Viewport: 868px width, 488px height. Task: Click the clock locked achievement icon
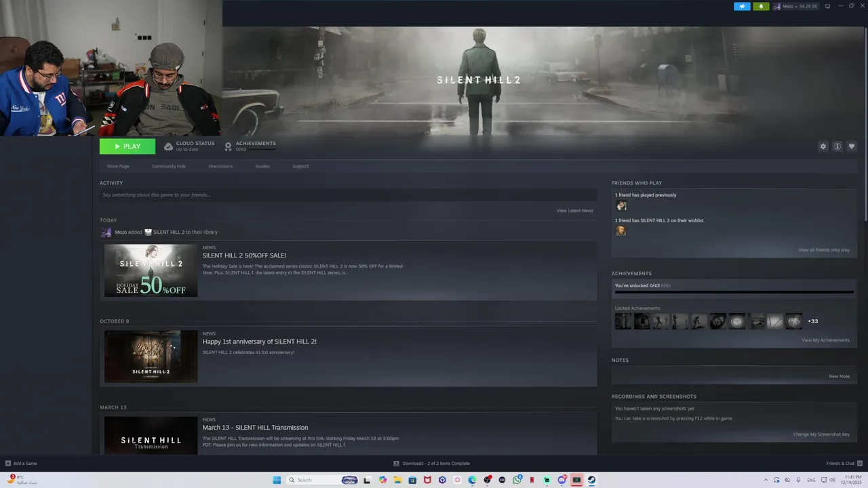pos(736,321)
